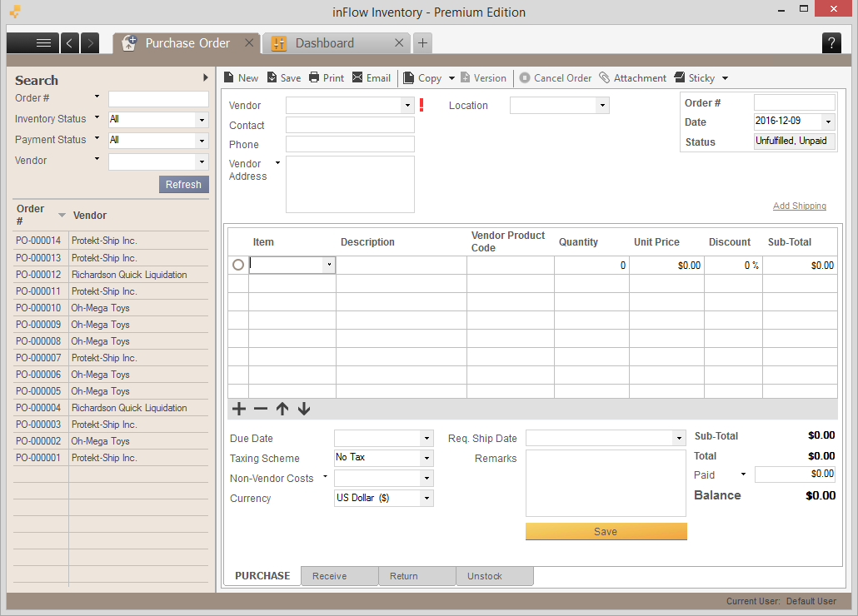This screenshot has width=858, height=616.
Task: Click the Version toolbar button
Action: (x=484, y=78)
